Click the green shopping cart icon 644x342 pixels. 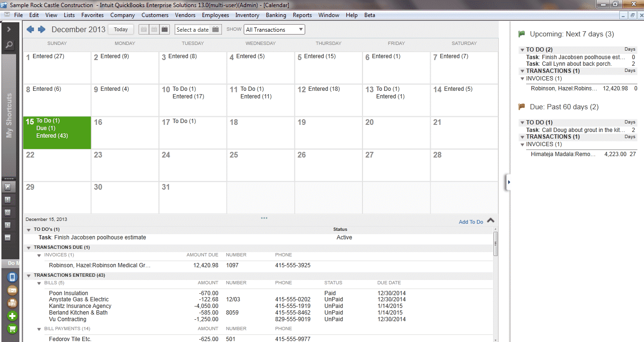12,328
